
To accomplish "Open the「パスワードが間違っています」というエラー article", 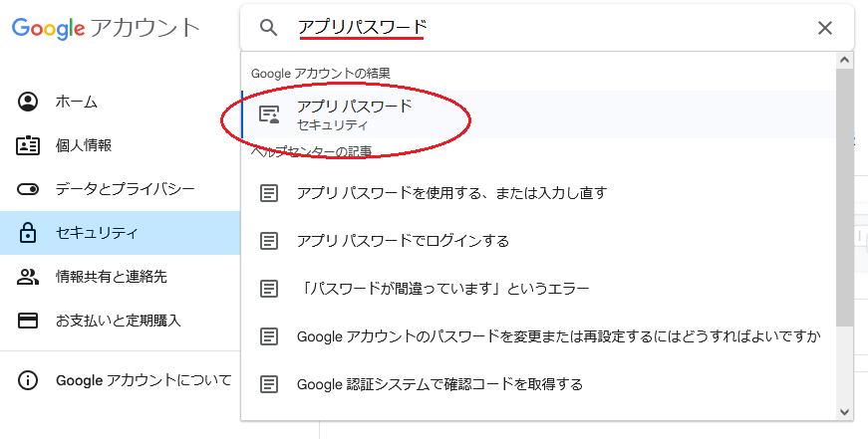I will tap(442, 289).
